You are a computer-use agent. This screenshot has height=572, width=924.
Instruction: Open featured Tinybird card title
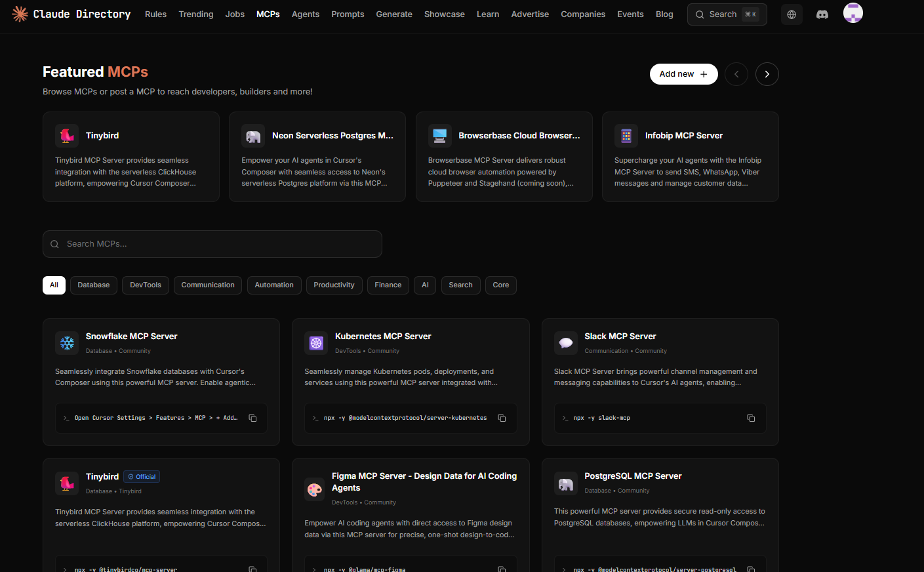point(102,136)
